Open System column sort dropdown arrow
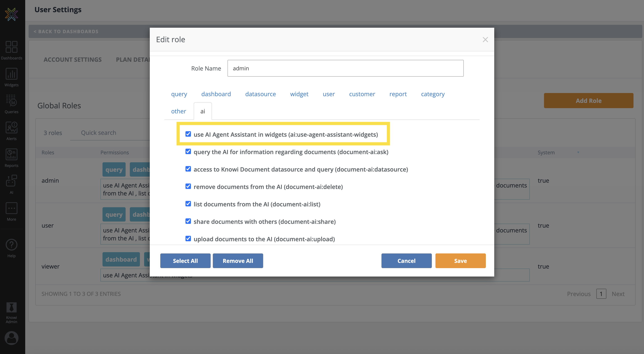 (x=578, y=152)
